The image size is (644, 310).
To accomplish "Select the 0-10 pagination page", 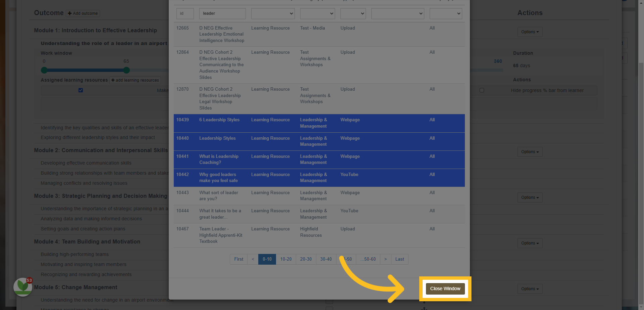I will click(267, 259).
